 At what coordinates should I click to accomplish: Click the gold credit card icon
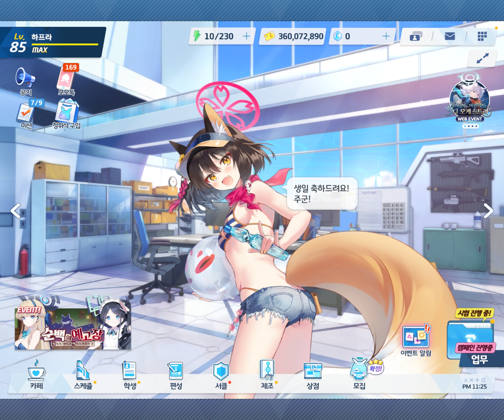269,36
